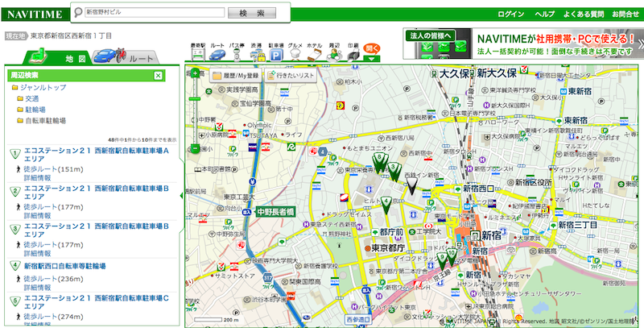The width and height of the screenshot is (644, 328).
Task: Open the ホテル hotel search icon
Action: click(x=315, y=52)
